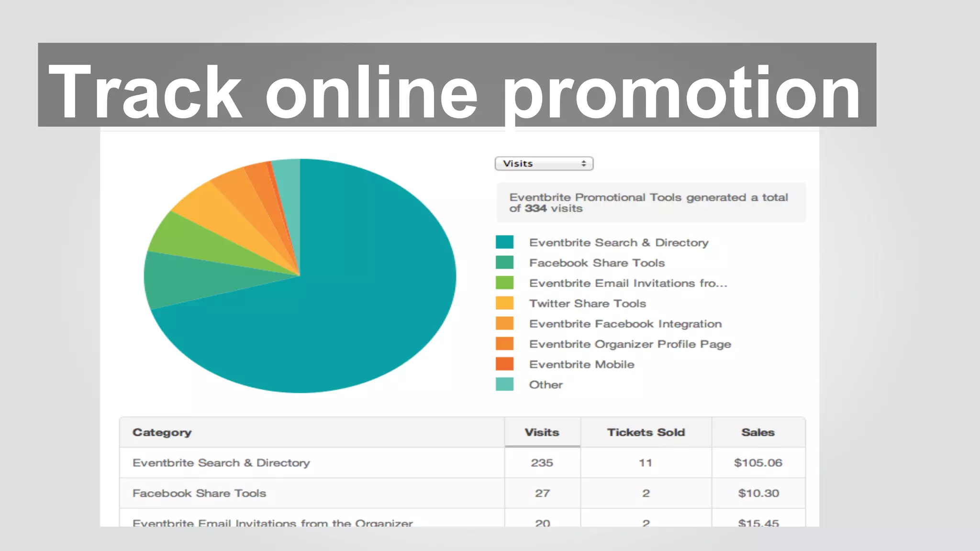Click the $10.30 sales cell
The height and width of the screenshot is (551, 980).
[x=758, y=493]
